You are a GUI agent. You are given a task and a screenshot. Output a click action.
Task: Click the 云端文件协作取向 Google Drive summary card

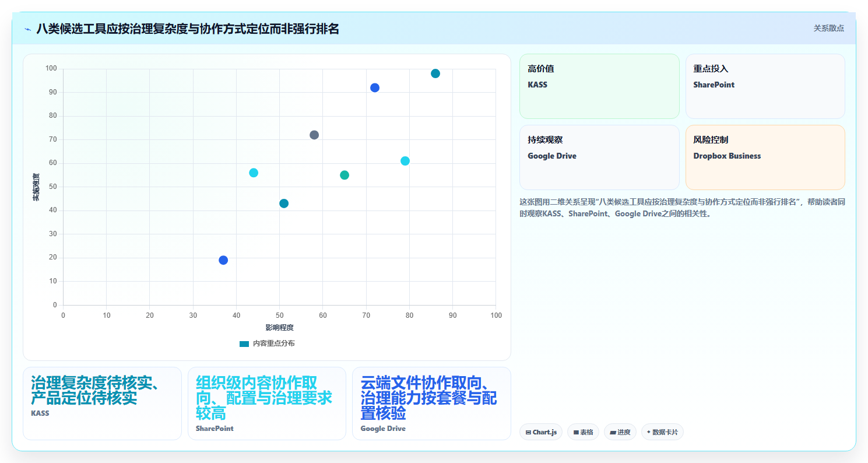[x=431, y=404]
